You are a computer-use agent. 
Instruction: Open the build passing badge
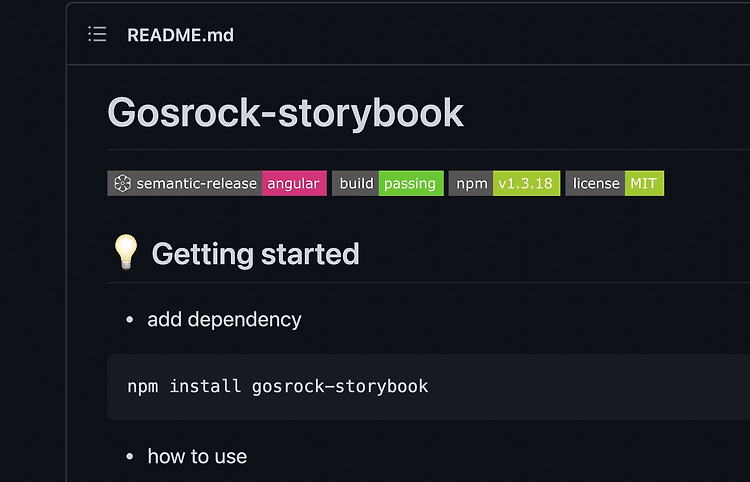pos(388,183)
